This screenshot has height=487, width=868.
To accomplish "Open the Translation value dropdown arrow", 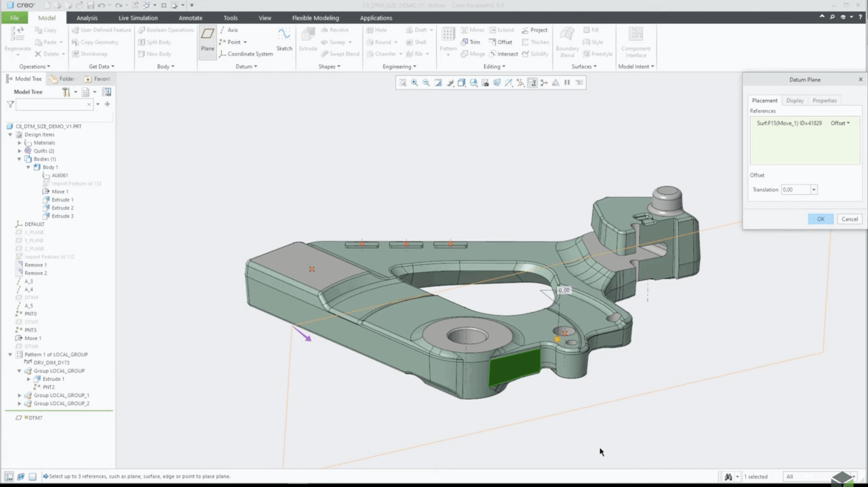I will pos(814,190).
